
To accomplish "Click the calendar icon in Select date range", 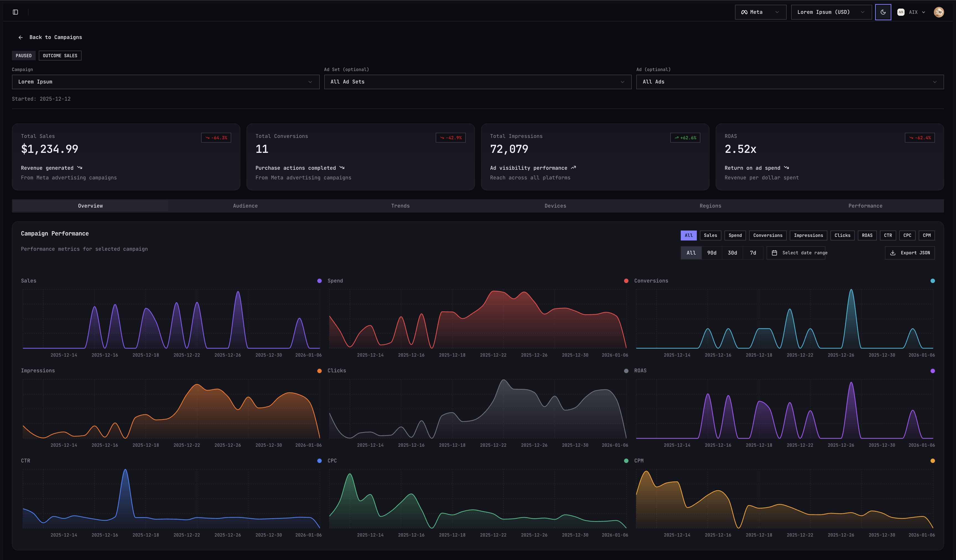I will 775,253.
